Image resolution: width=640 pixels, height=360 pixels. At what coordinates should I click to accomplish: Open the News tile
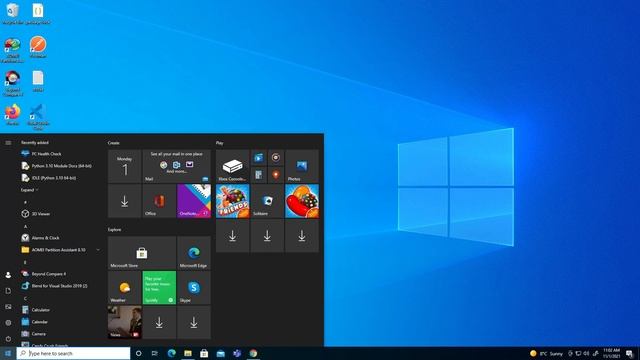pos(124,322)
